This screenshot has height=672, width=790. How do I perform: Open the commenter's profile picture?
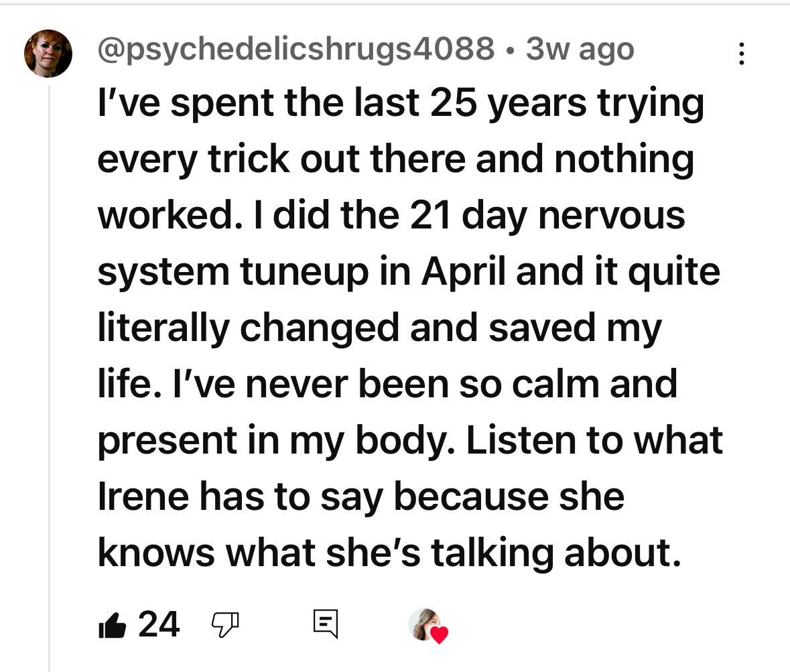coord(48,54)
